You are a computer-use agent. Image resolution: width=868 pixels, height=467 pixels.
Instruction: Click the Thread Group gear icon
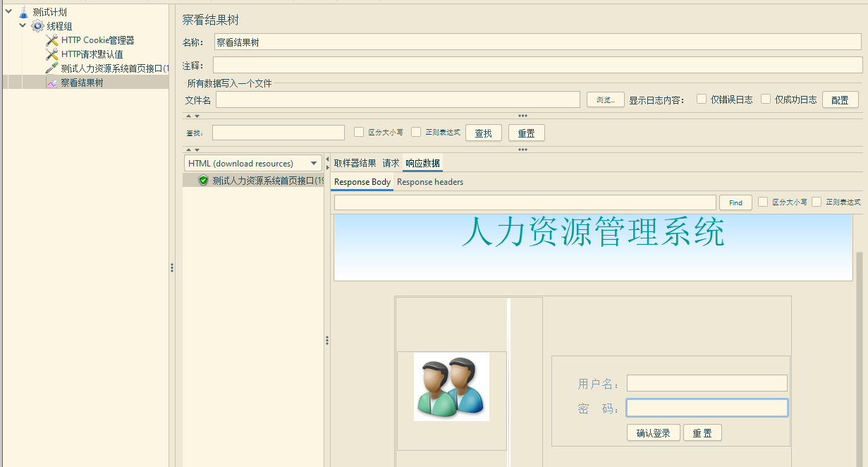click(37, 26)
